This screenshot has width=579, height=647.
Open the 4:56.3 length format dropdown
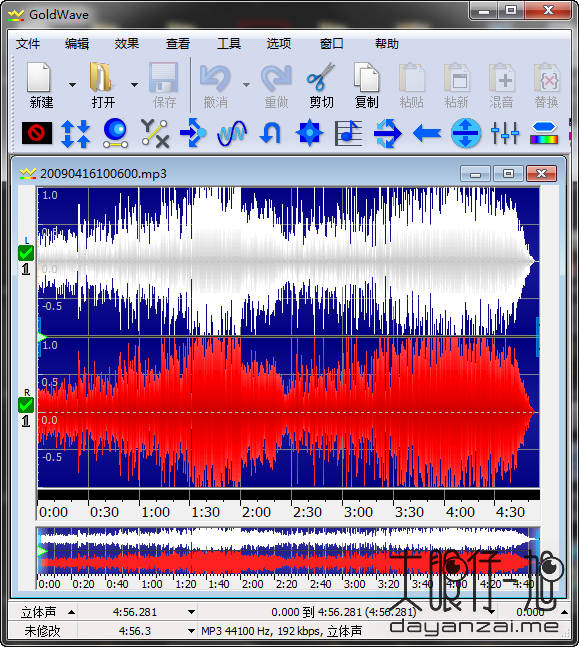[191, 631]
